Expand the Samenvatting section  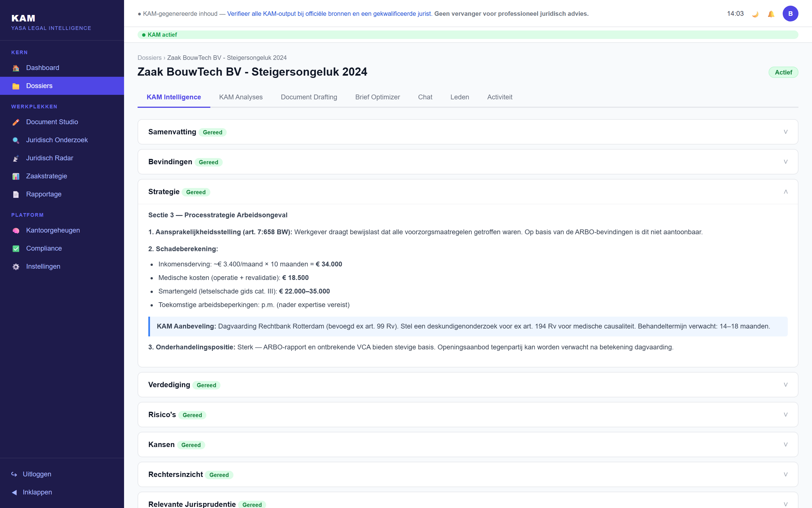468,132
